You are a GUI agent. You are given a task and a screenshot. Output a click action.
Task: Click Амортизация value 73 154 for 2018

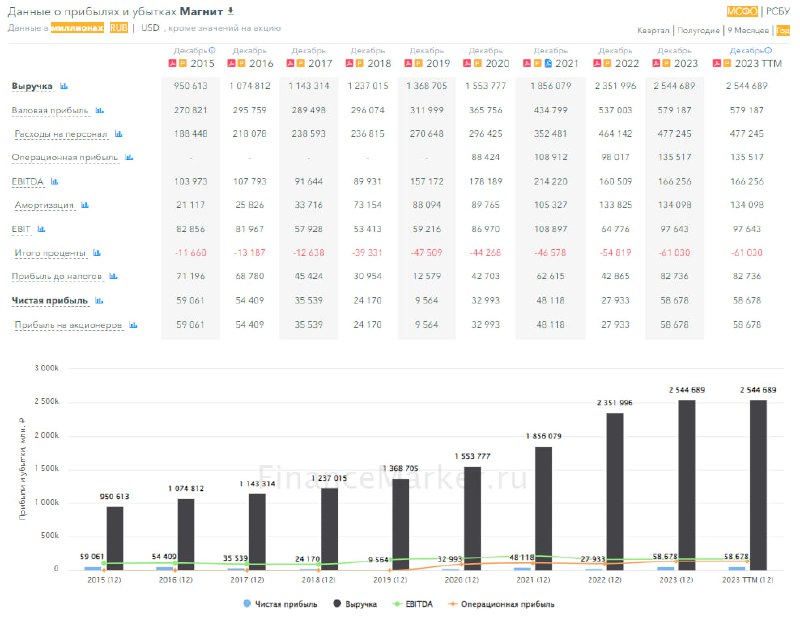tap(367, 205)
